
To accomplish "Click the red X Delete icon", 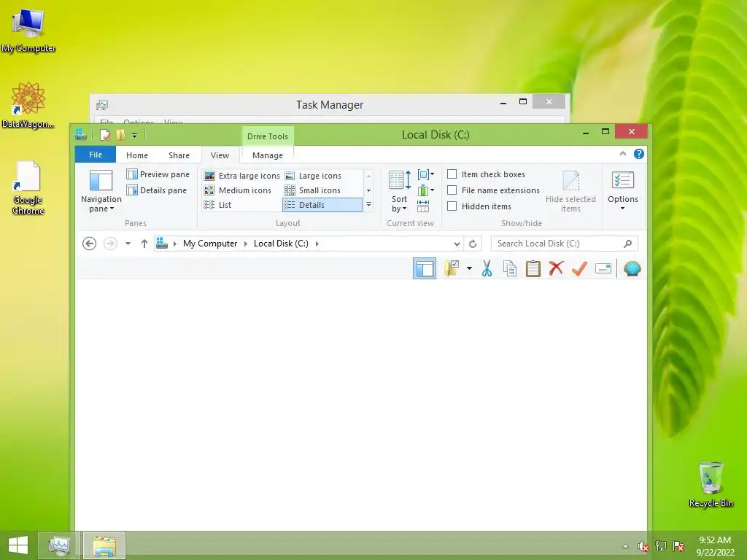I will coord(556,268).
